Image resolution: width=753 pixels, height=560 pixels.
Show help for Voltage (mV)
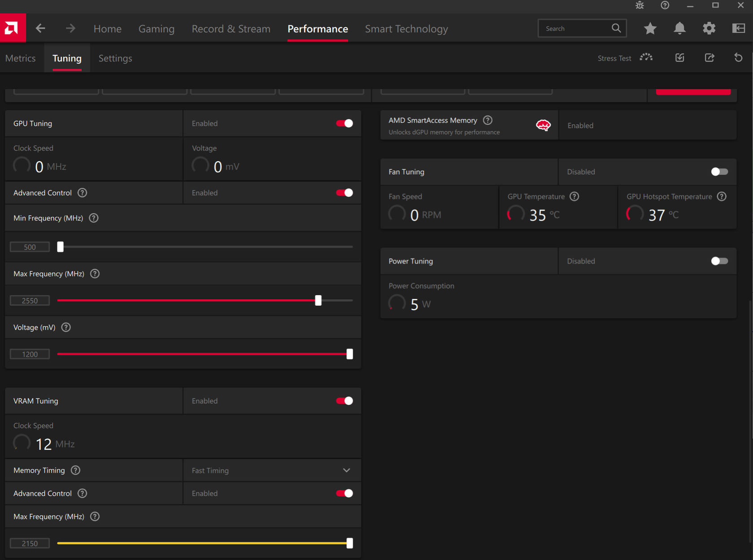pyautogui.click(x=66, y=327)
